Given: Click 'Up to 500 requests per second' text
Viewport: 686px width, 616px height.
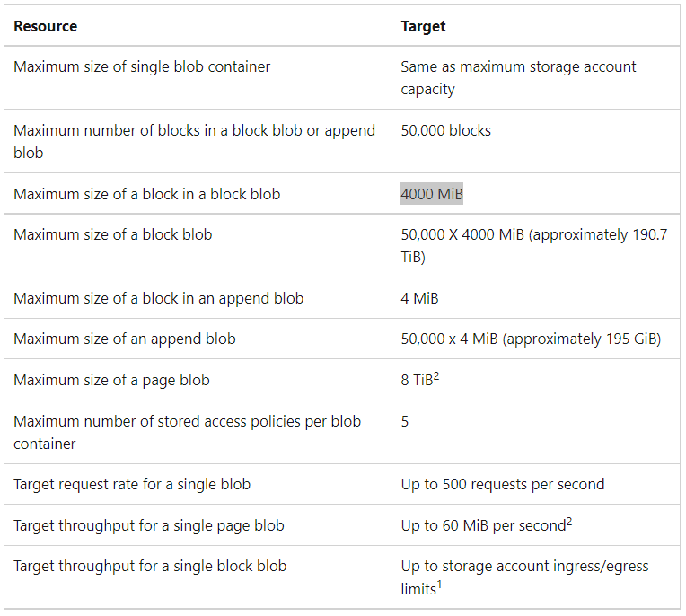Looking at the screenshot, I should pos(503,484).
